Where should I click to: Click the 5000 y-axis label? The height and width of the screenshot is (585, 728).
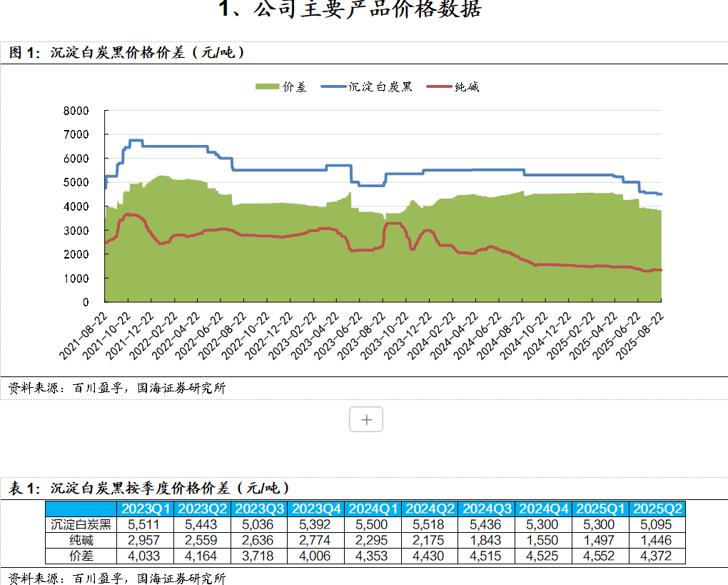coord(76,183)
